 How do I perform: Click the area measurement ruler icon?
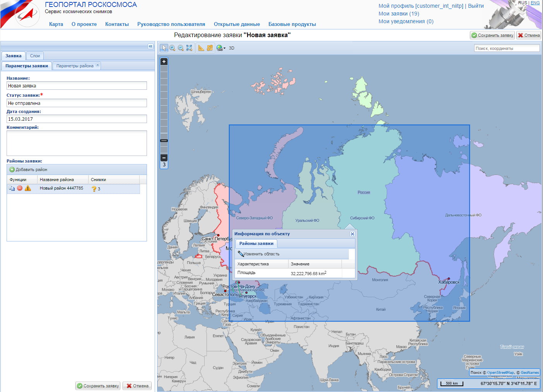pos(210,48)
